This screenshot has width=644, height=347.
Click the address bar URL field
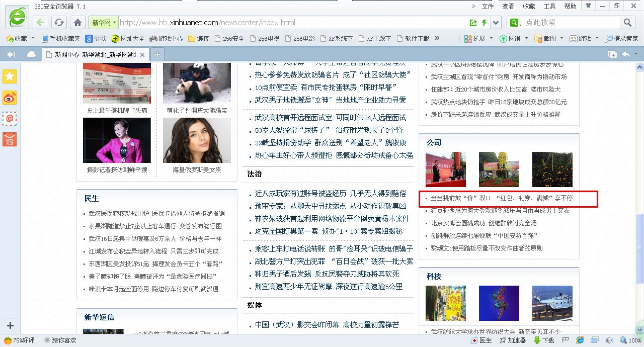[x=292, y=23]
